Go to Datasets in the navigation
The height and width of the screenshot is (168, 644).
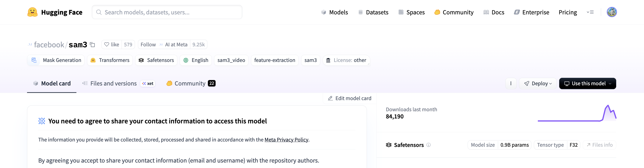click(x=373, y=12)
